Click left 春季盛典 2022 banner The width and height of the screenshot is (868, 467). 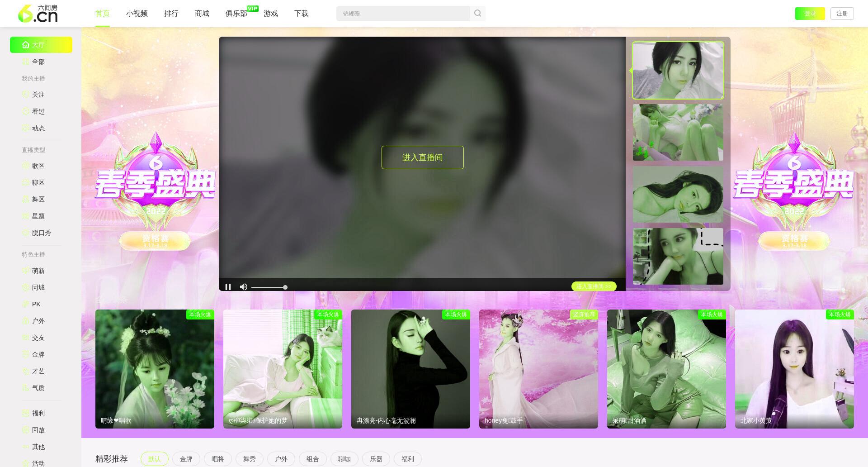tap(155, 191)
